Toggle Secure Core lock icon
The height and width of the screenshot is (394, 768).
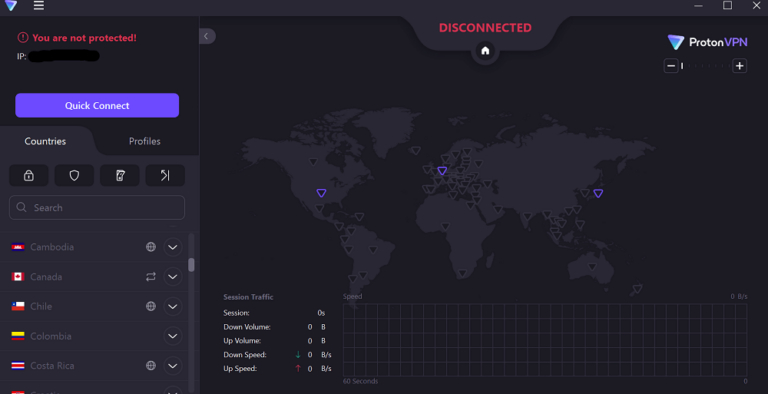29,175
